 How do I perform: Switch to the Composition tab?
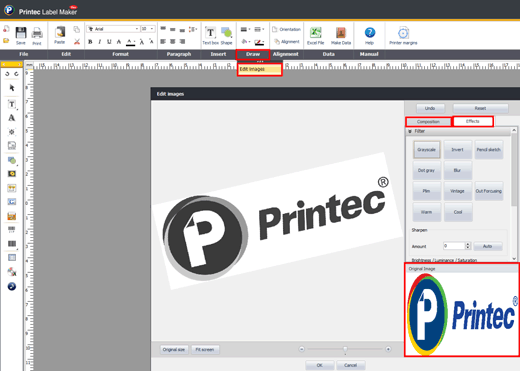428,122
